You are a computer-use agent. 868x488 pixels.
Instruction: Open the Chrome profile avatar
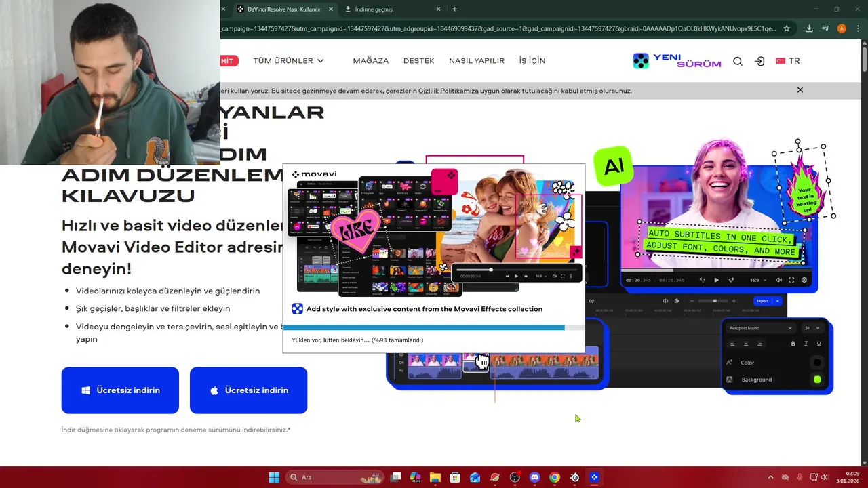coord(842,28)
